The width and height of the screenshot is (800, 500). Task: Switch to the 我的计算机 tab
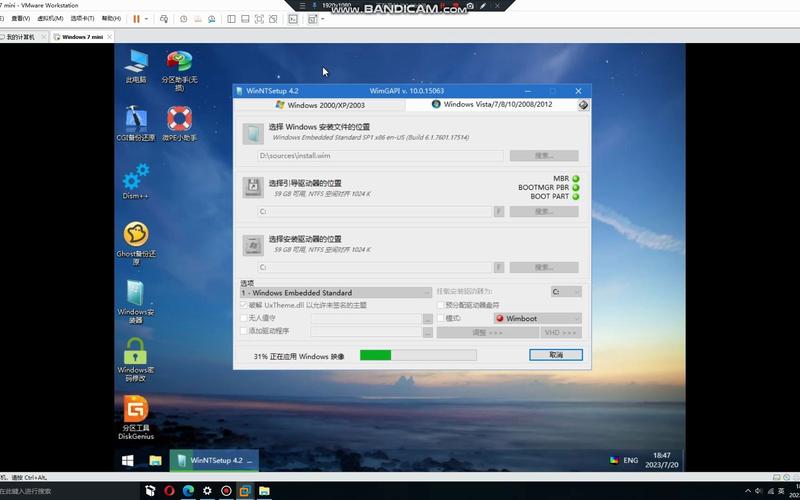[x=20, y=37]
